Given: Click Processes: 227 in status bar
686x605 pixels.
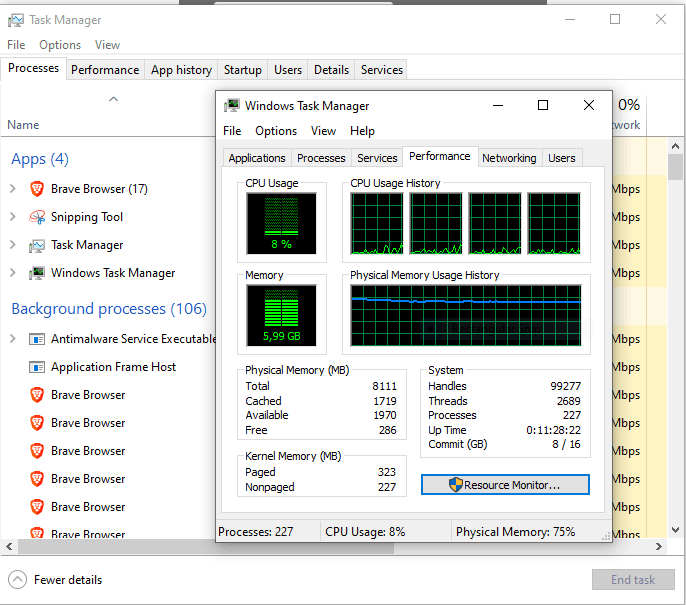Looking at the screenshot, I should 256,532.
